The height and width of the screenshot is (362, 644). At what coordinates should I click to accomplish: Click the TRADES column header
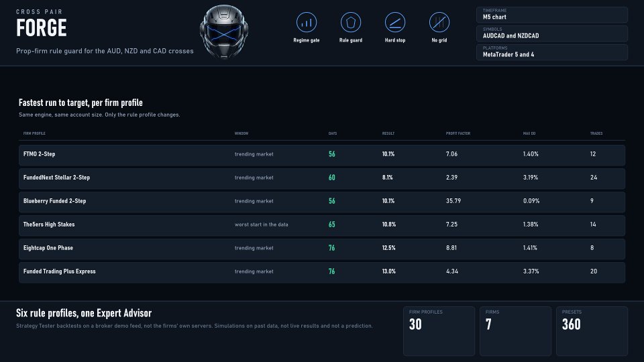click(596, 133)
